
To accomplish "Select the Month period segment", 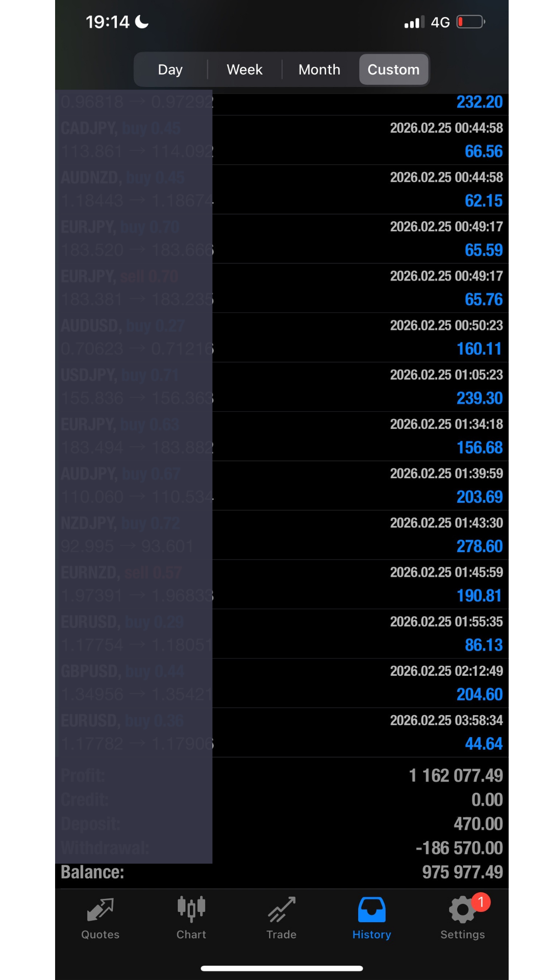I will pyautogui.click(x=319, y=69).
